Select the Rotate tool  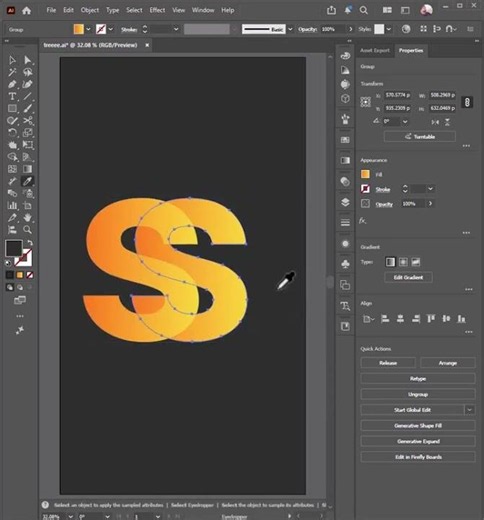[12, 133]
